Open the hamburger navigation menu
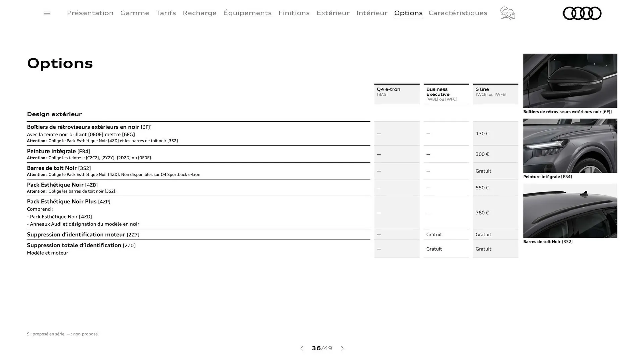 click(x=47, y=13)
